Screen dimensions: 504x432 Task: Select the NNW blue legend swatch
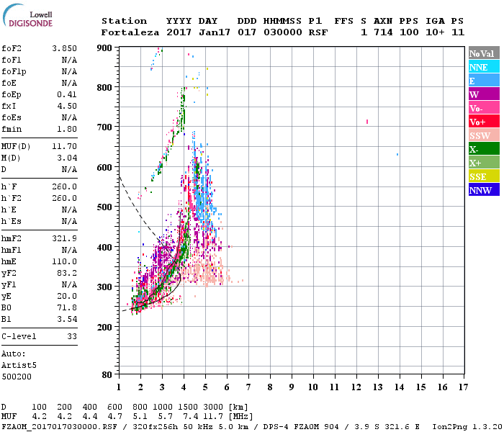(484, 189)
